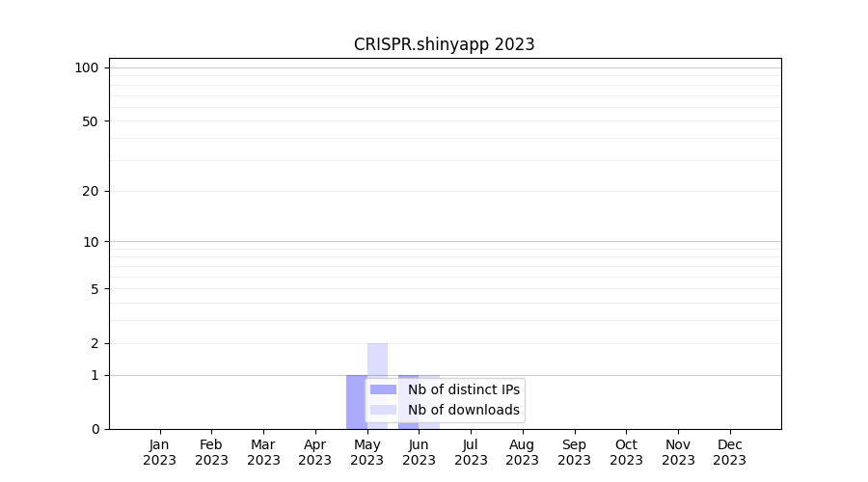
Task: Click the 50 tick on the y-axis
Action: click(x=91, y=121)
